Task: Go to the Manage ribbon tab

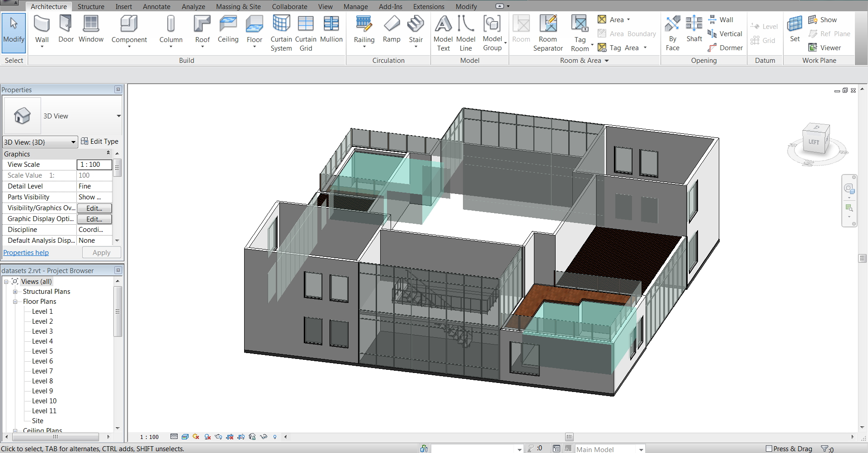Action: click(x=356, y=6)
